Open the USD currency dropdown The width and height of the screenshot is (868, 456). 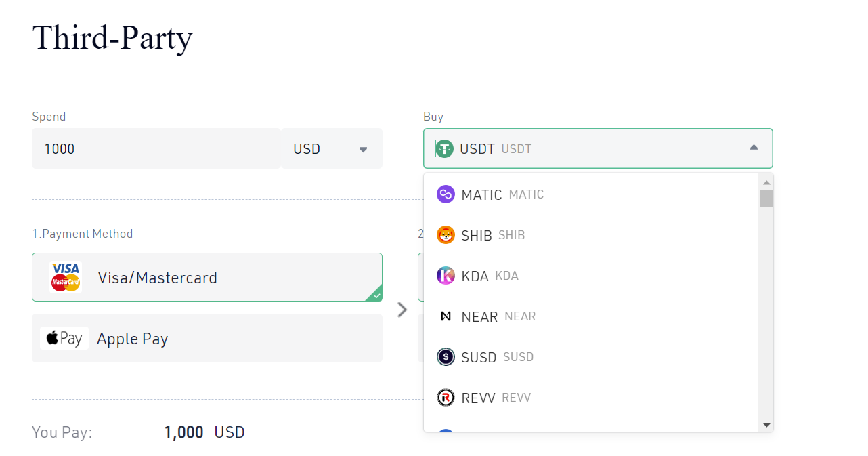pos(332,148)
